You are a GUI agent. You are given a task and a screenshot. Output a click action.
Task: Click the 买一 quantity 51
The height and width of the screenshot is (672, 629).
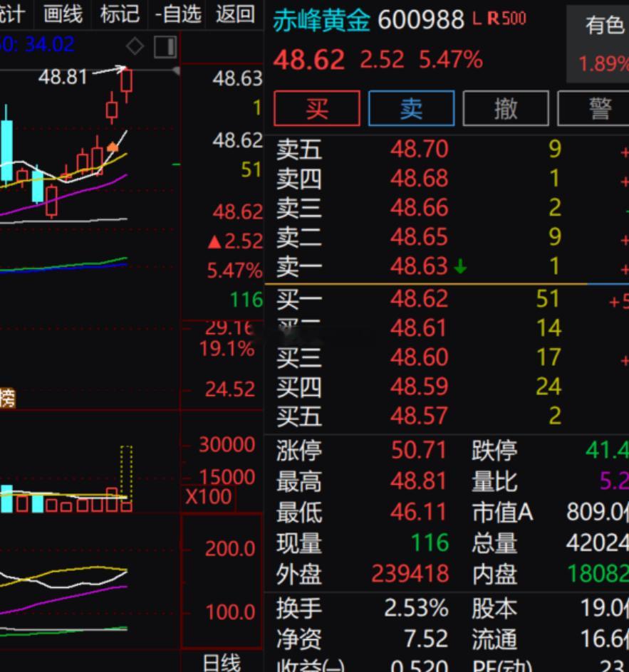point(548,298)
